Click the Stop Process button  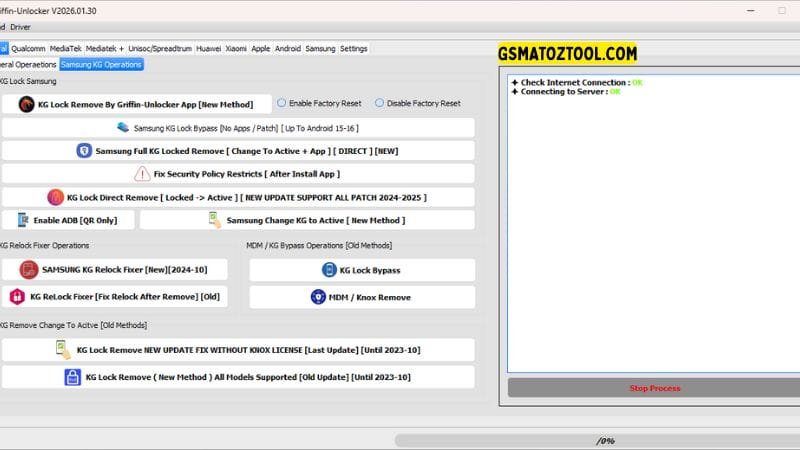pyautogui.click(x=654, y=388)
